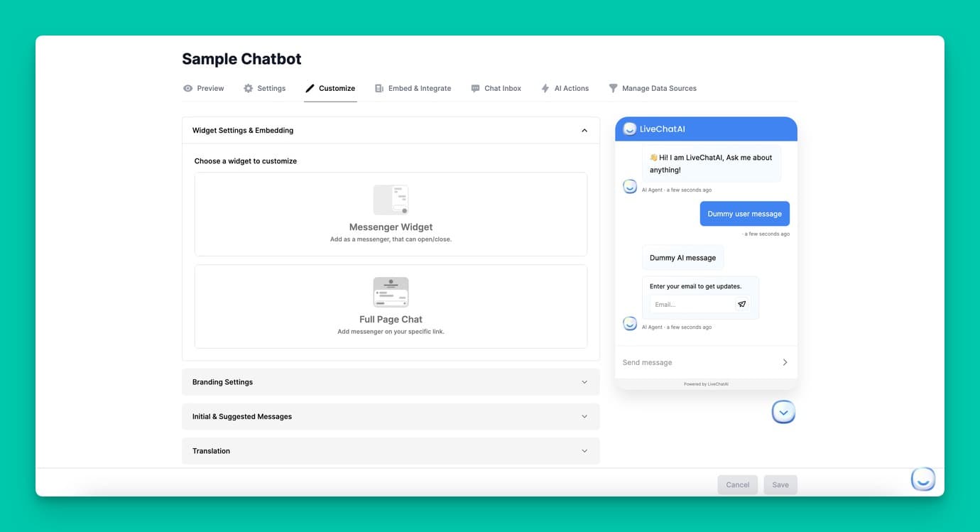Switch to the Settings tab

click(x=264, y=88)
